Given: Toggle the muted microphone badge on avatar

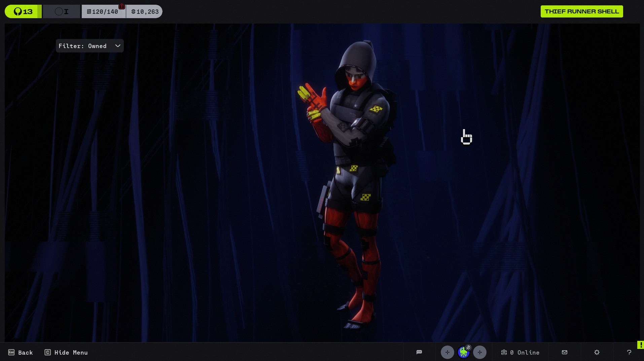Looking at the screenshot, I should 468,348.
